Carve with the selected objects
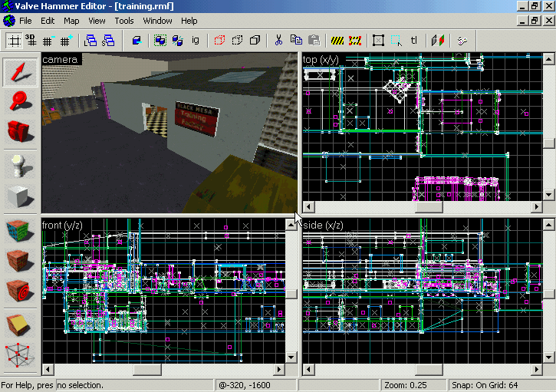Screen dimensions: 556x392 coord(137,41)
